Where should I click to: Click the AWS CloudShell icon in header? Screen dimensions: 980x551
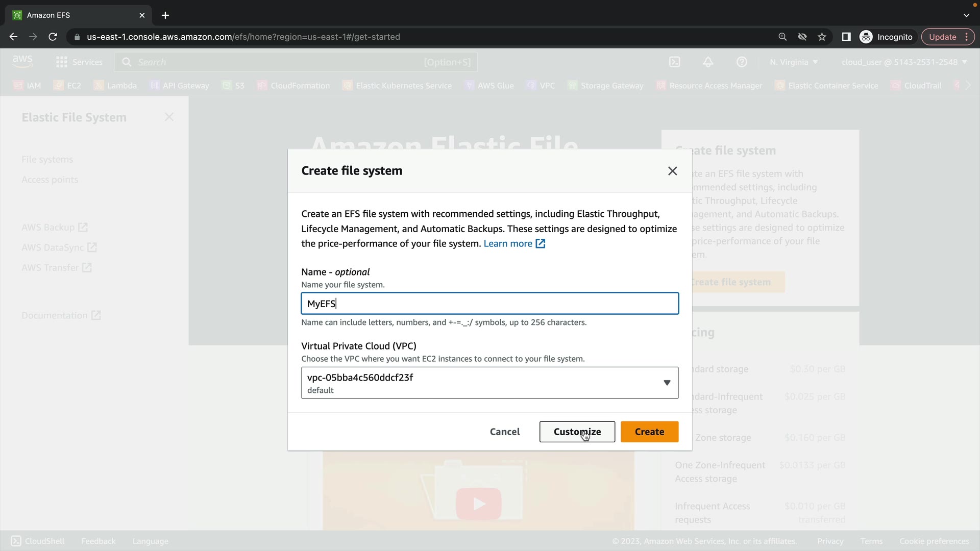tap(674, 62)
